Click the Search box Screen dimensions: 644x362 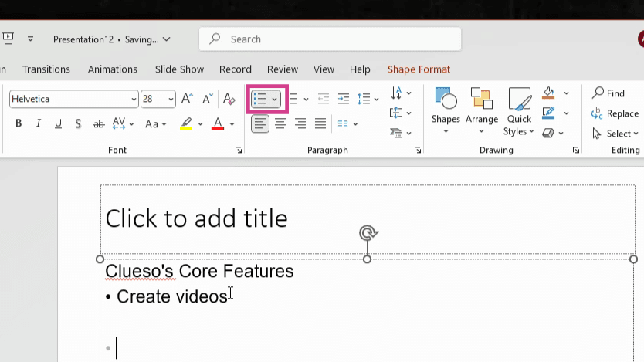click(x=330, y=39)
